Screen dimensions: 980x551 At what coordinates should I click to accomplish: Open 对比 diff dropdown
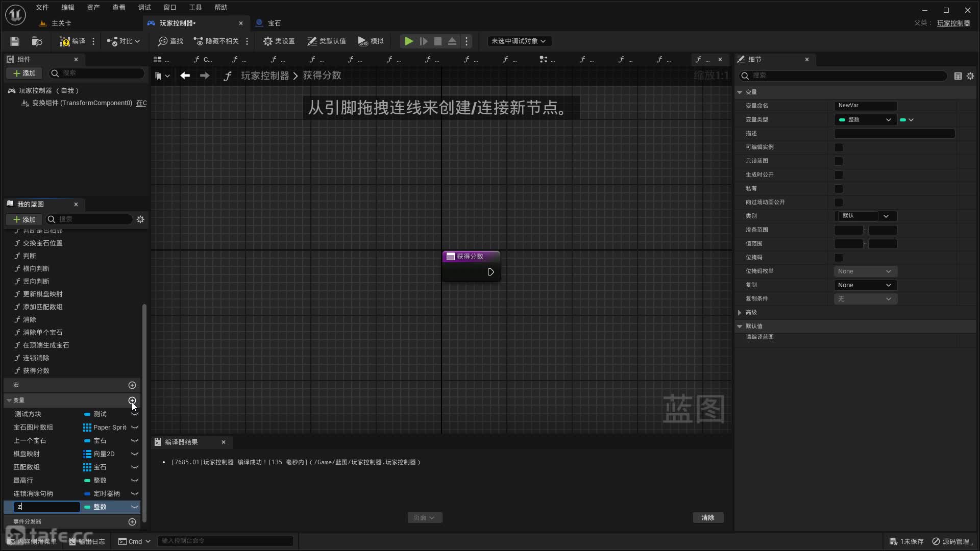pos(124,41)
